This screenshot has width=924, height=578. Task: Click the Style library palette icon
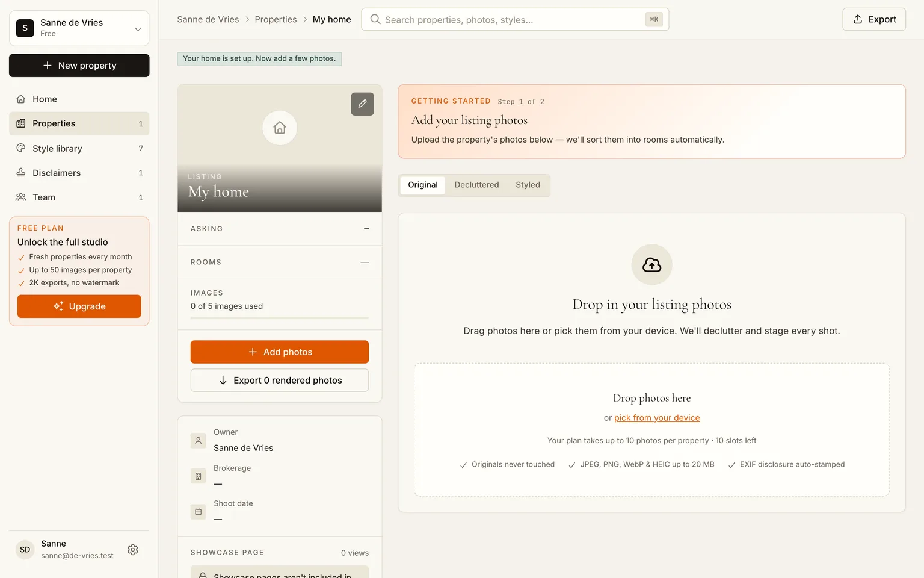(x=21, y=148)
